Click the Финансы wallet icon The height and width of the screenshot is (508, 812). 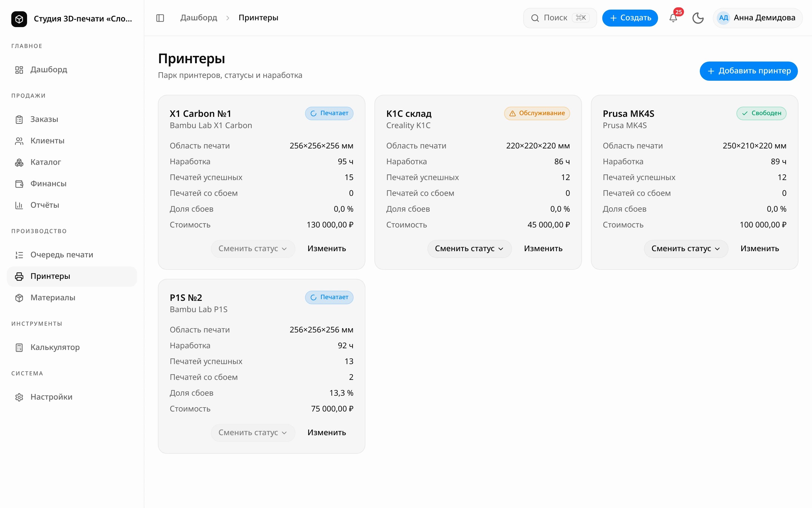coord(19,184)
